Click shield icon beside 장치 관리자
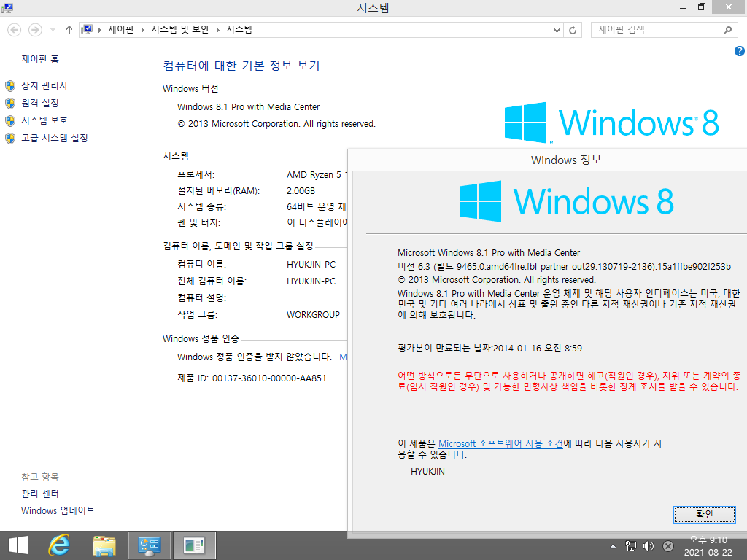The width and height of the screenshot is (747, 560). pyautogui.click(x=10, y=86)
